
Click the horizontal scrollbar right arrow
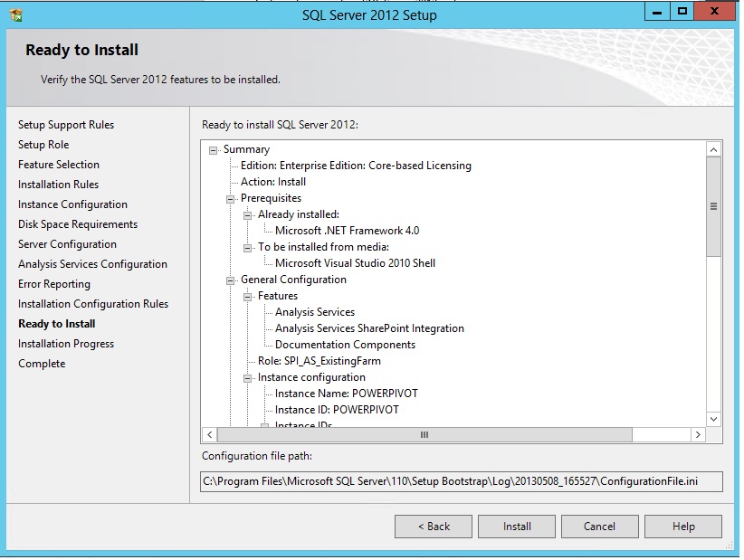pyautogui.click(x=698, y=434)
